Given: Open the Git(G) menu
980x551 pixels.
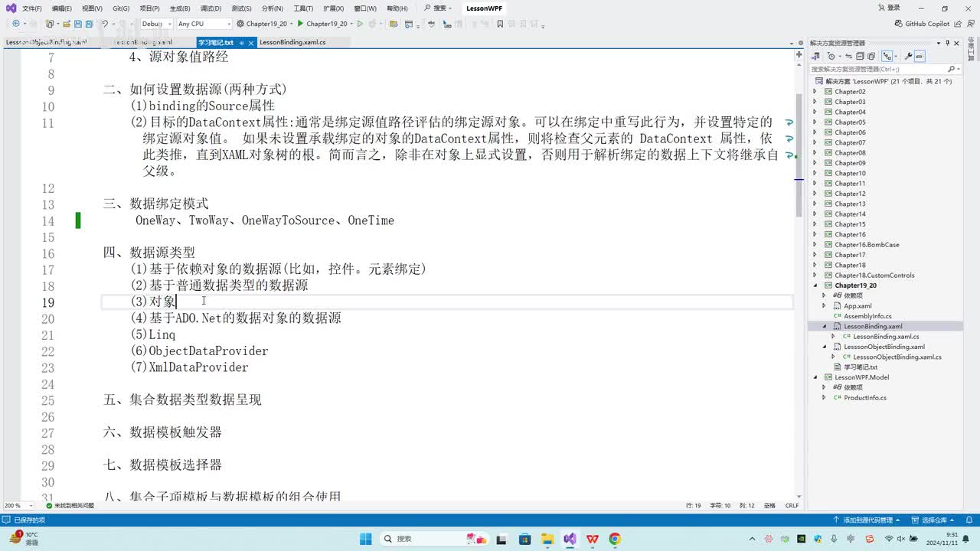Looking at the screenshot, I should tap(121, 8).
